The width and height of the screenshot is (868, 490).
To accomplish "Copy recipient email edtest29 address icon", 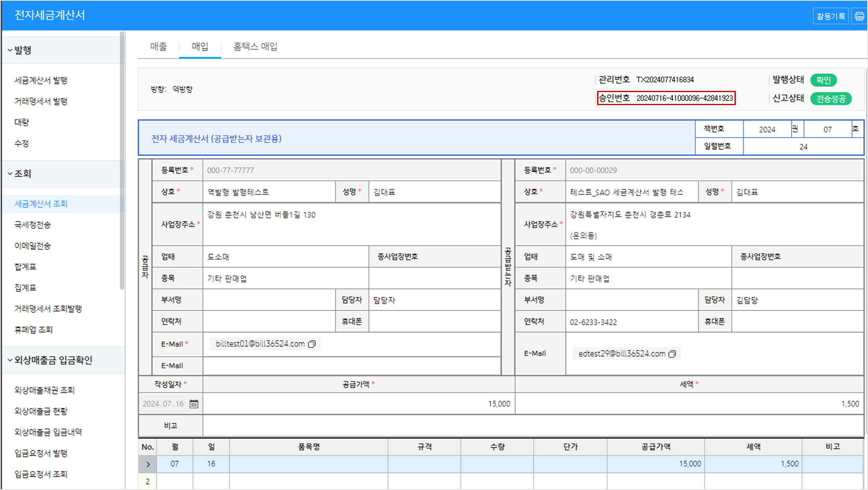I will pyautogui.click(x=672, y=354).
